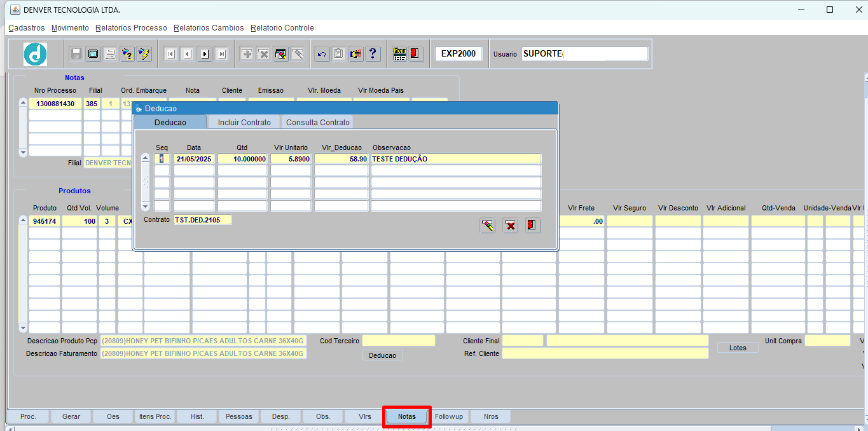
Task: Click the Enter Query icon with question mark
Action: coord(127,54)
